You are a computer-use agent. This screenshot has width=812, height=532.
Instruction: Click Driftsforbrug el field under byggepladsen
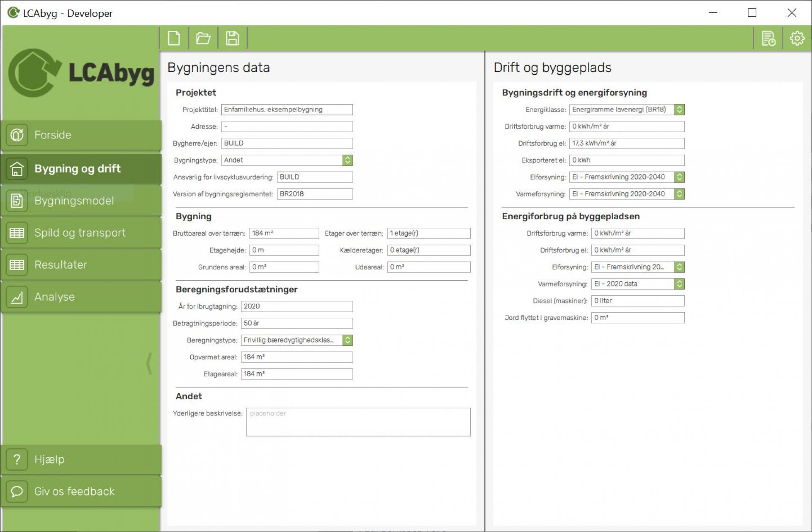(638, 250)
